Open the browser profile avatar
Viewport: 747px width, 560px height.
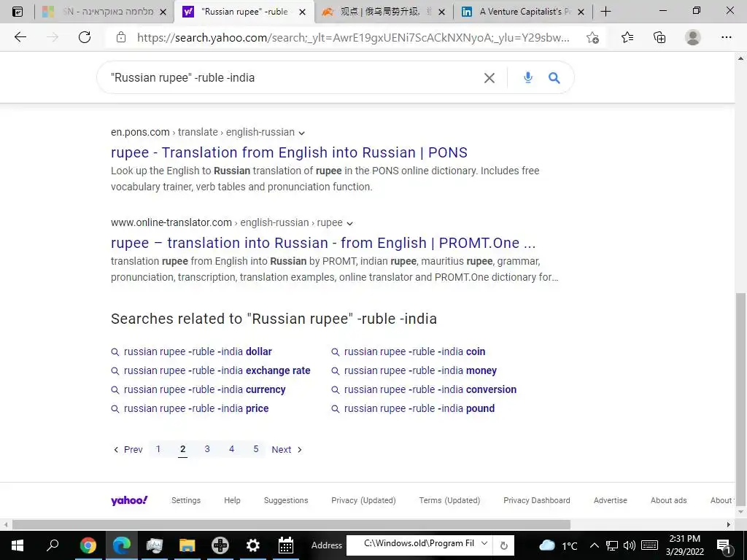[x=693, y=37]
